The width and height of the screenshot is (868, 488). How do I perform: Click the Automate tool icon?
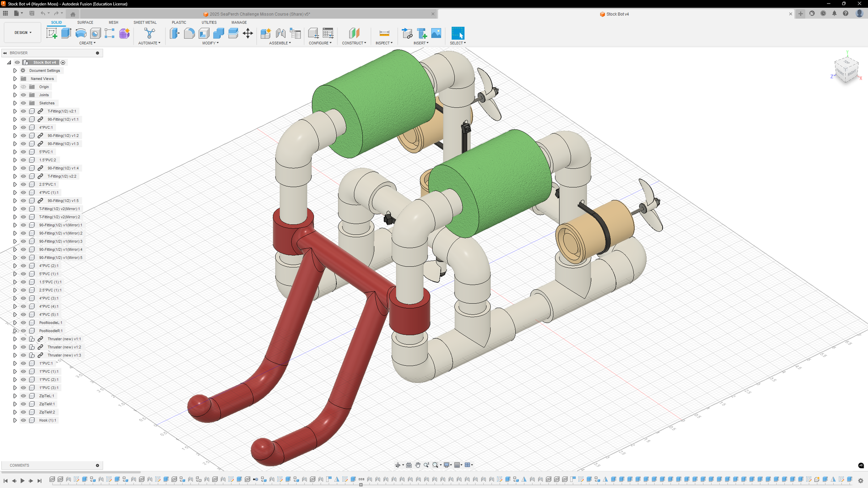(149, 33)
